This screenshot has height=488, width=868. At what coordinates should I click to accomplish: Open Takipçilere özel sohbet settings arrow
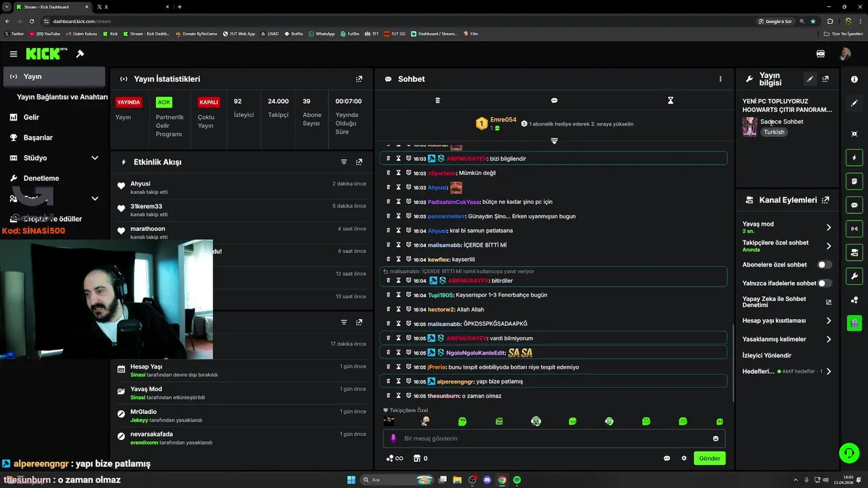(829, 246)
